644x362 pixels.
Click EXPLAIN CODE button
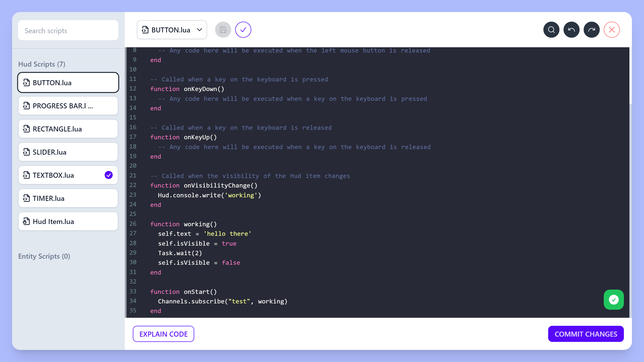coord(164,334)
